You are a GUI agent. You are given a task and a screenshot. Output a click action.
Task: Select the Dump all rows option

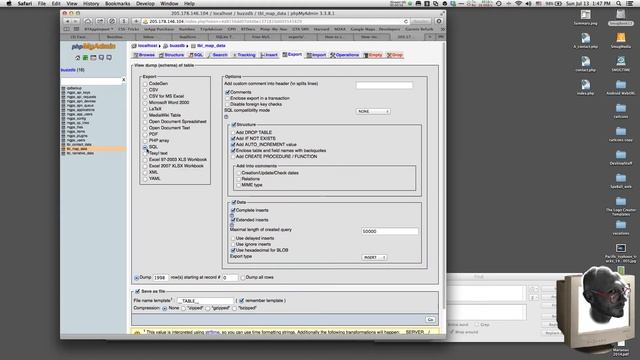243,278
